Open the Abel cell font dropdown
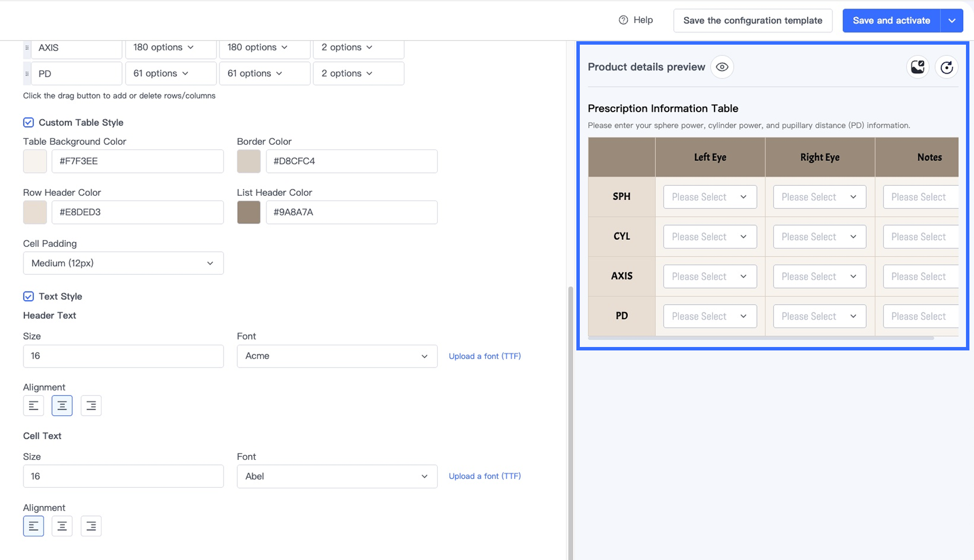Screen dimensions: 974x560 coord(337,476)
